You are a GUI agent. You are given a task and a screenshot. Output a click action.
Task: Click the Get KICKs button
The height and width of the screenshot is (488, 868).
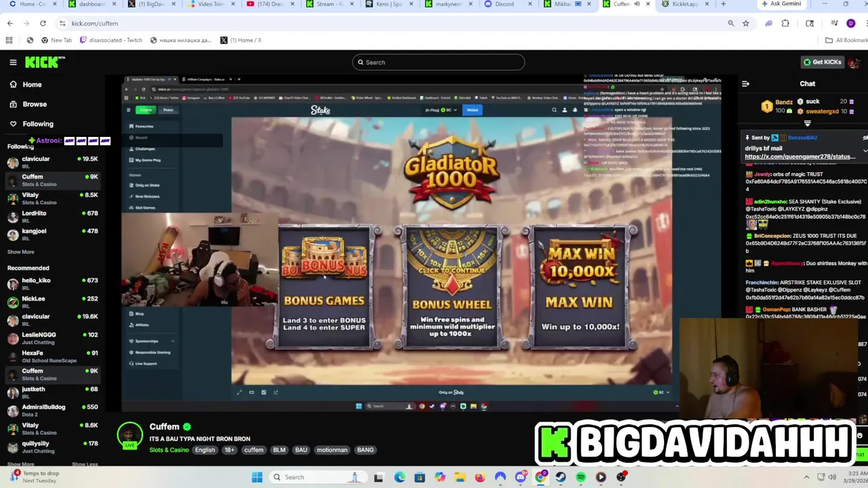(822, 62)
